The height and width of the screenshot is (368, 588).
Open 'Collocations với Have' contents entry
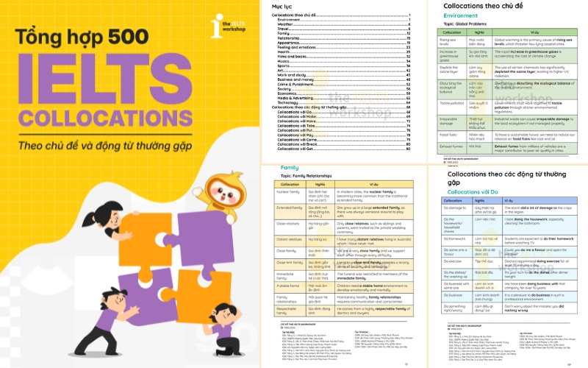pyautogui.click(x=344, y=121)
